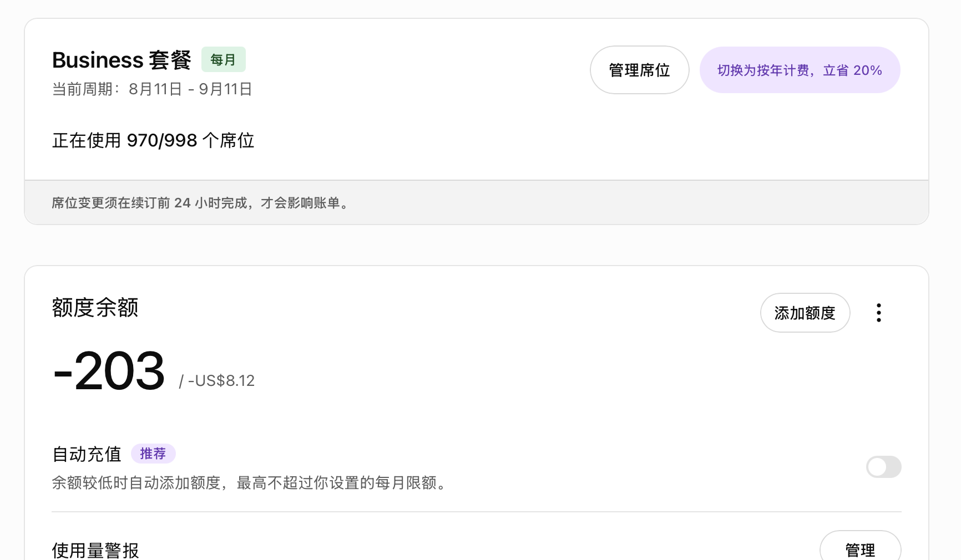Screen dimensions: 961x560
Task: Click the 管理席位 button
Action: coord(639,70)
